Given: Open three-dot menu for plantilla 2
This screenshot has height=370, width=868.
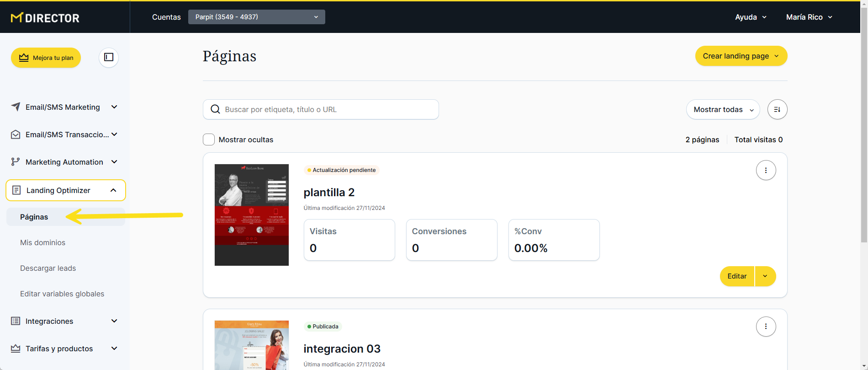Looking at the screenshot, I should click(x=766, y=170).
